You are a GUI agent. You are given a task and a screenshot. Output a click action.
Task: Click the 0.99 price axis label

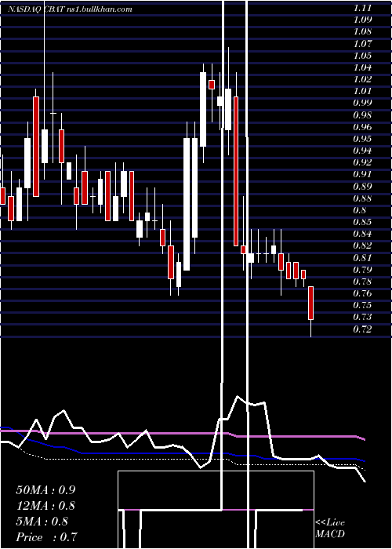click(362, 103)
